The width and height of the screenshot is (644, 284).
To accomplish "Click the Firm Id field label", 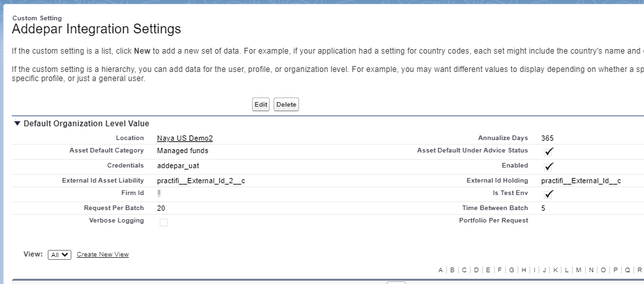I will click(132, 192).
